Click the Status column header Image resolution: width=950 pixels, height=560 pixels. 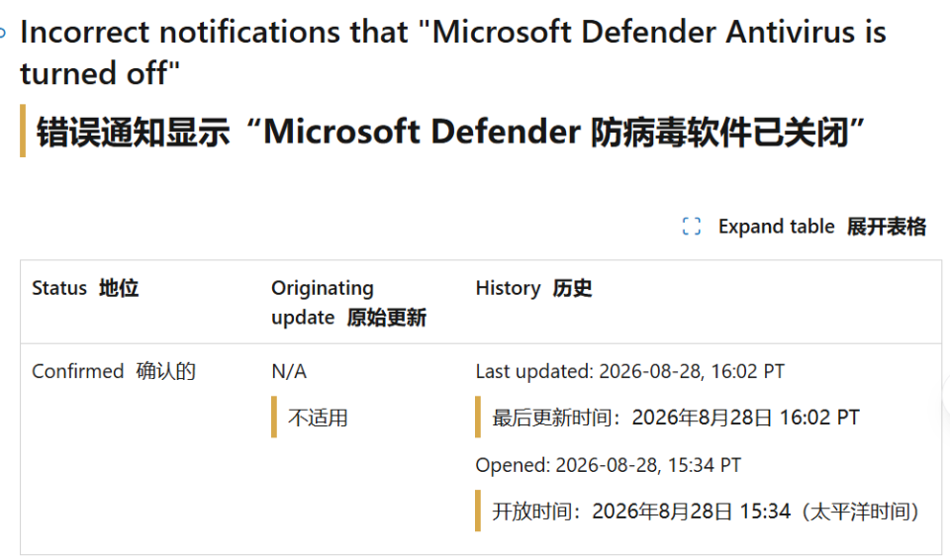tap(59, 288)
